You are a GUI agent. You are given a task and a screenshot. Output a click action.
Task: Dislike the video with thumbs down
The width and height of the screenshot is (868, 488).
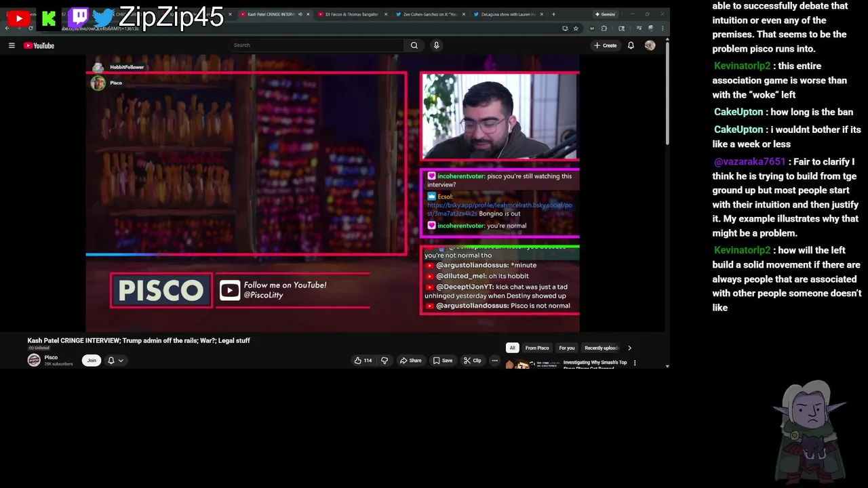384,361
